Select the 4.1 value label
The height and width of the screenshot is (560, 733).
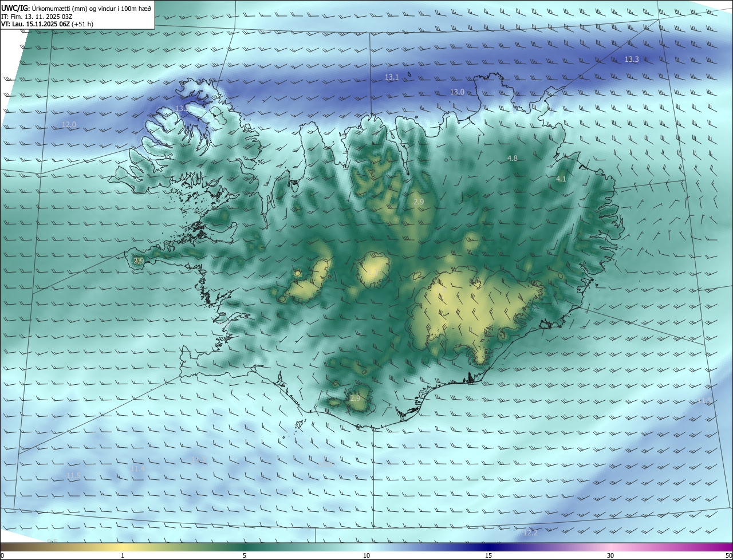[561, 179]
